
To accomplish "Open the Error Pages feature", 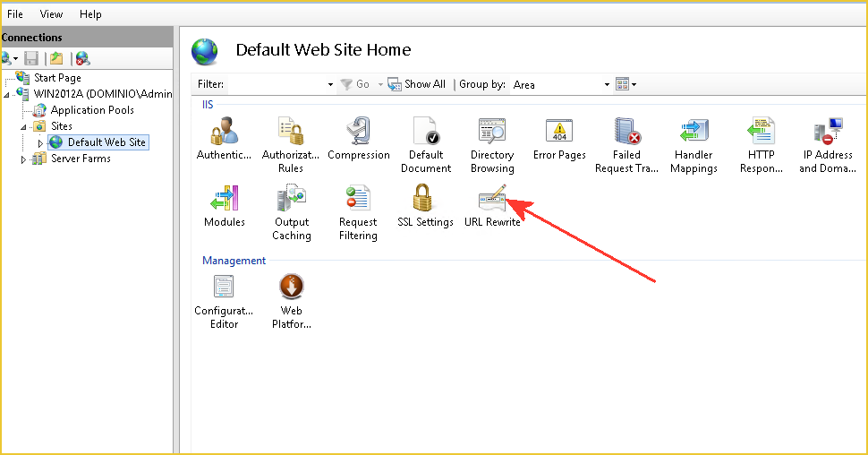I will 559,139.
